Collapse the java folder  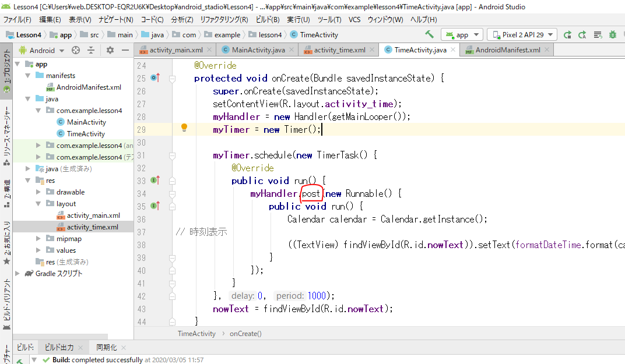click(27, 99)
